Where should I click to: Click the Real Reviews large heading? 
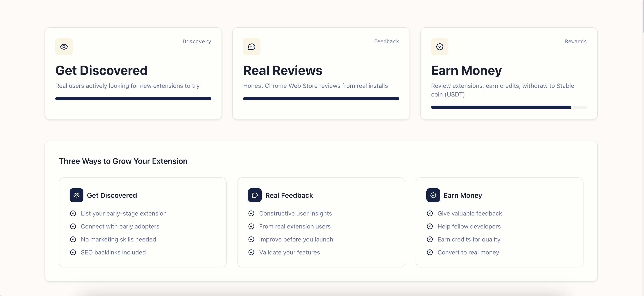[x=282, y=71]
